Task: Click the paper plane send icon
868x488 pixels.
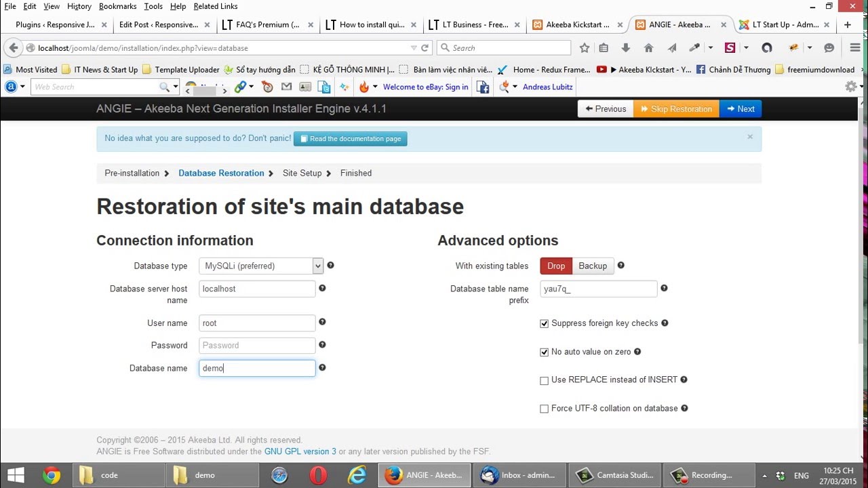Action: pyautogui.click(x=672, y=48)
